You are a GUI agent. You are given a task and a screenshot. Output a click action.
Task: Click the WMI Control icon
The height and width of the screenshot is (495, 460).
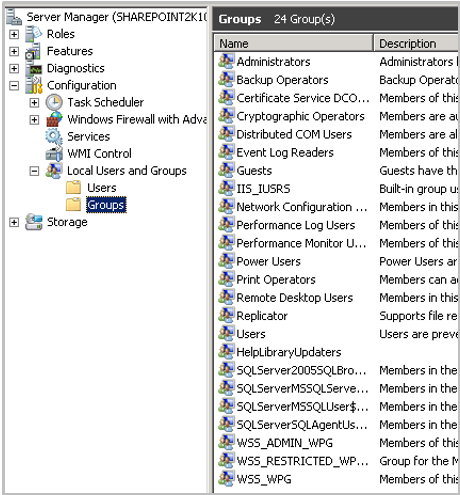coord(54,154)
